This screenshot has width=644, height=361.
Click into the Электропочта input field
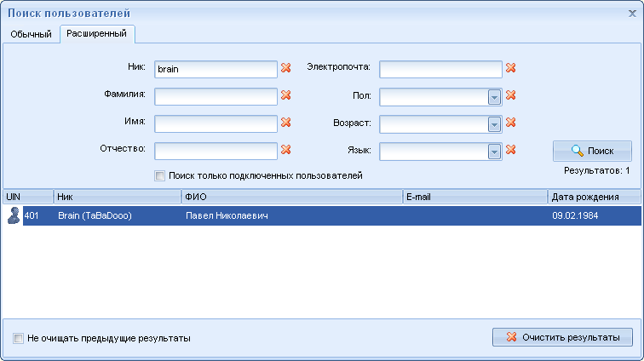(x=440, y=69)
